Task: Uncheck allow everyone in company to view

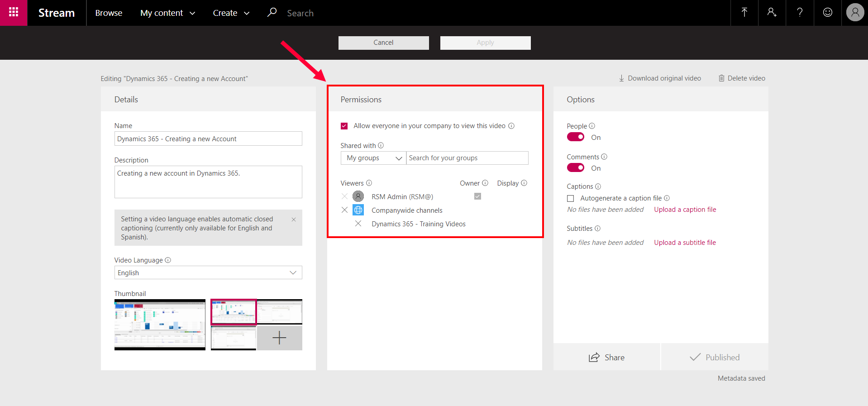Action: click(344, 126)
